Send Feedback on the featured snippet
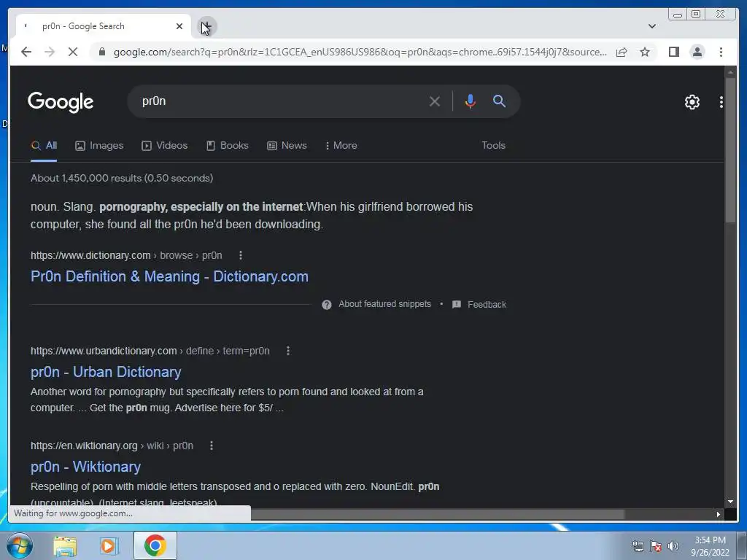This screenshot has height=560, width=747. (479, 304)
